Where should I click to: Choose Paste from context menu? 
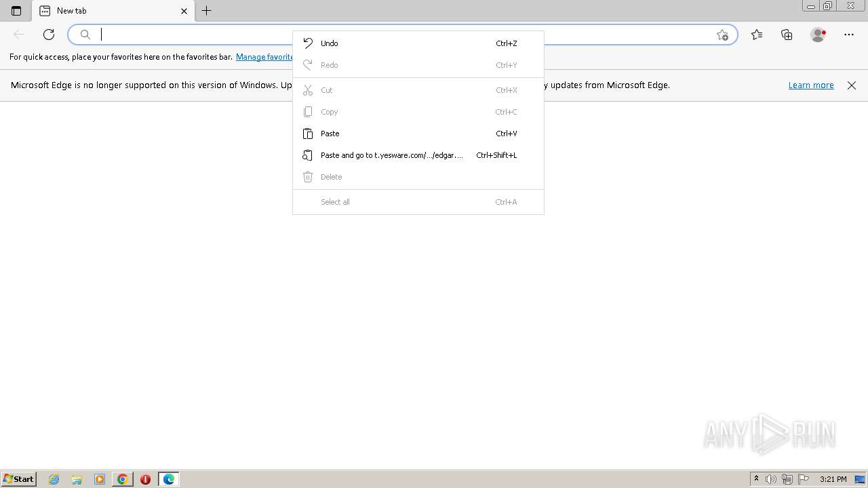point(418,134)
